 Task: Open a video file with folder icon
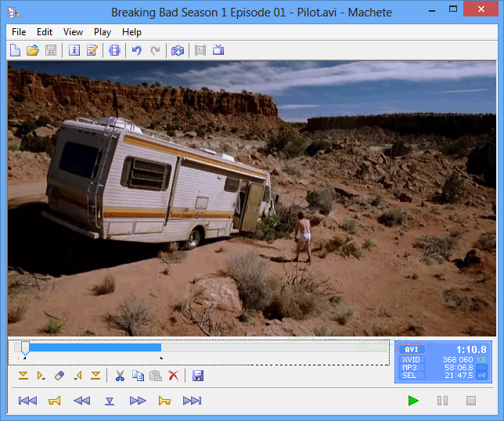(x=33, y=51)
